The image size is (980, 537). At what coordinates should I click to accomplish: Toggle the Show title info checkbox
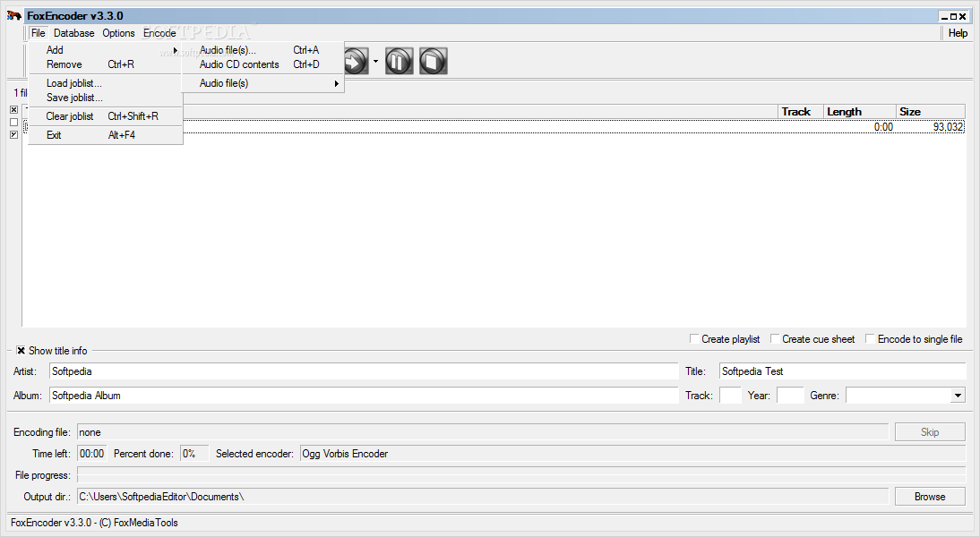(x=21, y=350)
